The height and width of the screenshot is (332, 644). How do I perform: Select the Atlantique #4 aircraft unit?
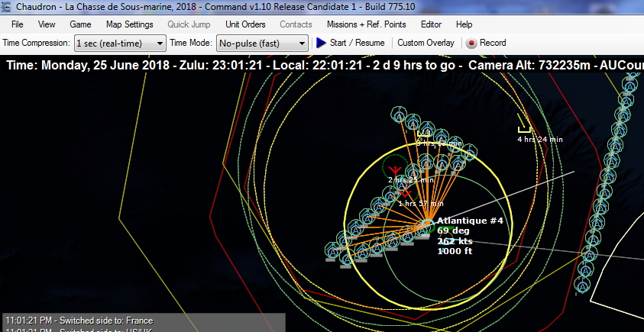coord(427,225)
